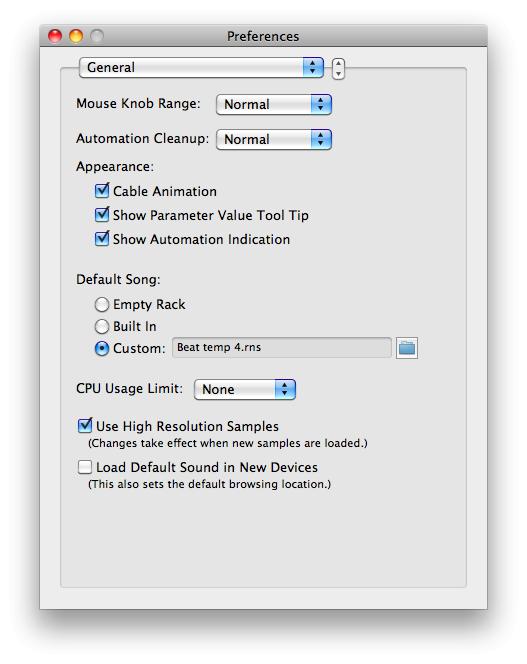The width and height of the screenshot is (527, 664).
Task: Click the Beat temp 4.rns file field
Action: coord(281,347)
